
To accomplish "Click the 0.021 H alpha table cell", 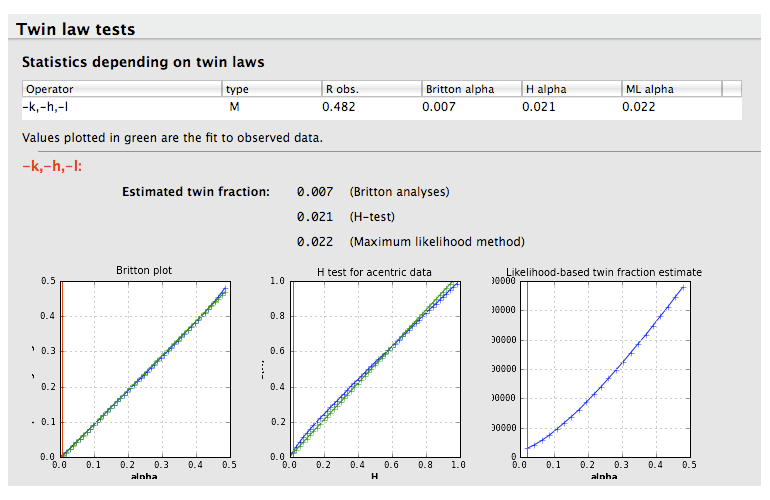I will click(539, 107).
